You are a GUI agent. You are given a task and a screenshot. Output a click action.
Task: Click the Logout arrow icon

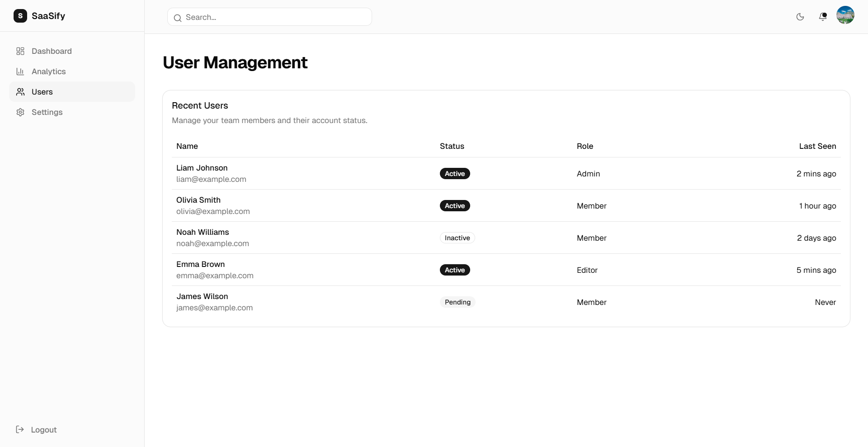pos(20,429)
